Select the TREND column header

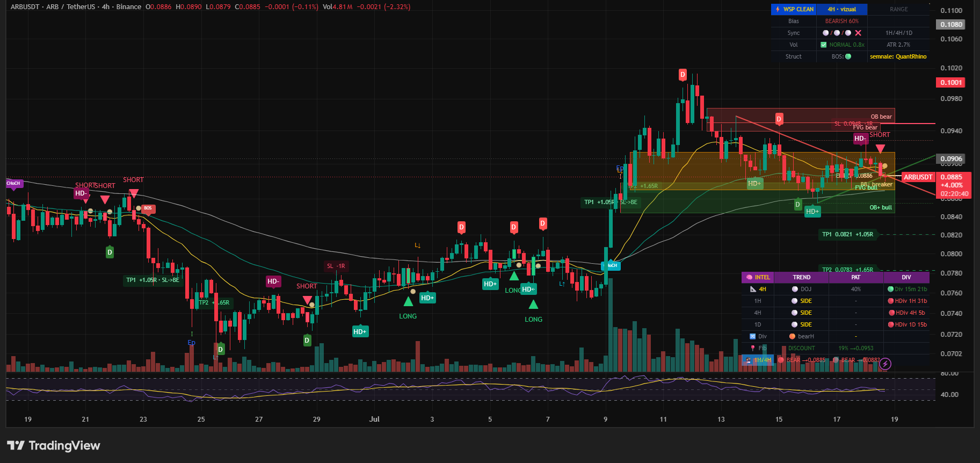point(802,278)
